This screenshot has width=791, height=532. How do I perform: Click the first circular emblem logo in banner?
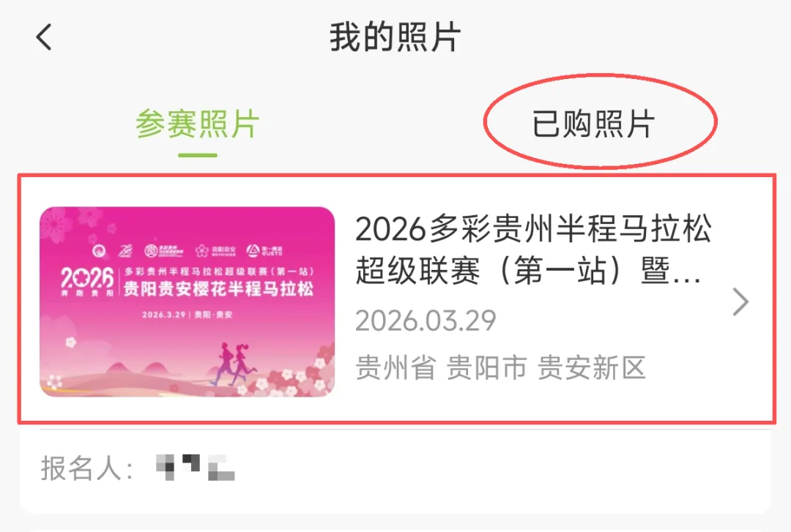tap(99, 250)
